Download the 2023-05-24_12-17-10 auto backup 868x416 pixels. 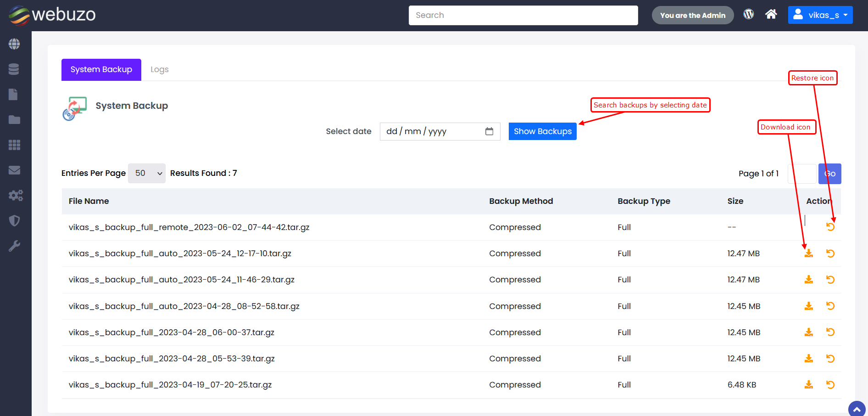coord(808,253)
